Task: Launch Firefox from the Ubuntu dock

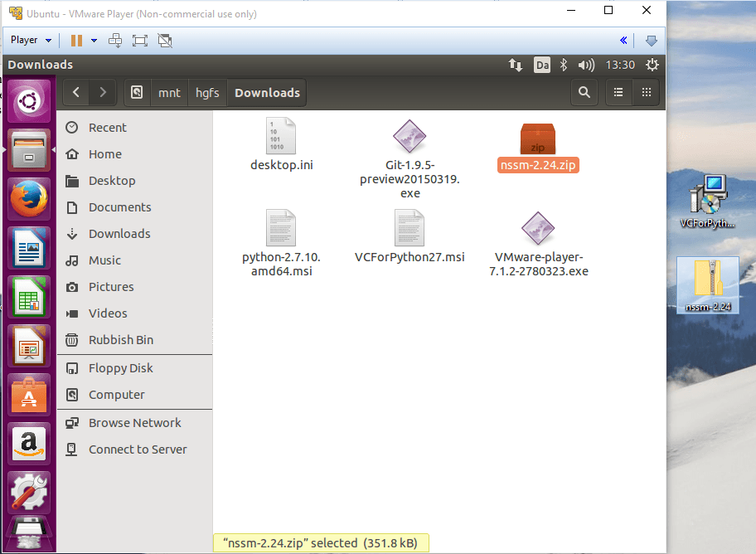Action: (x=29, y=198)
